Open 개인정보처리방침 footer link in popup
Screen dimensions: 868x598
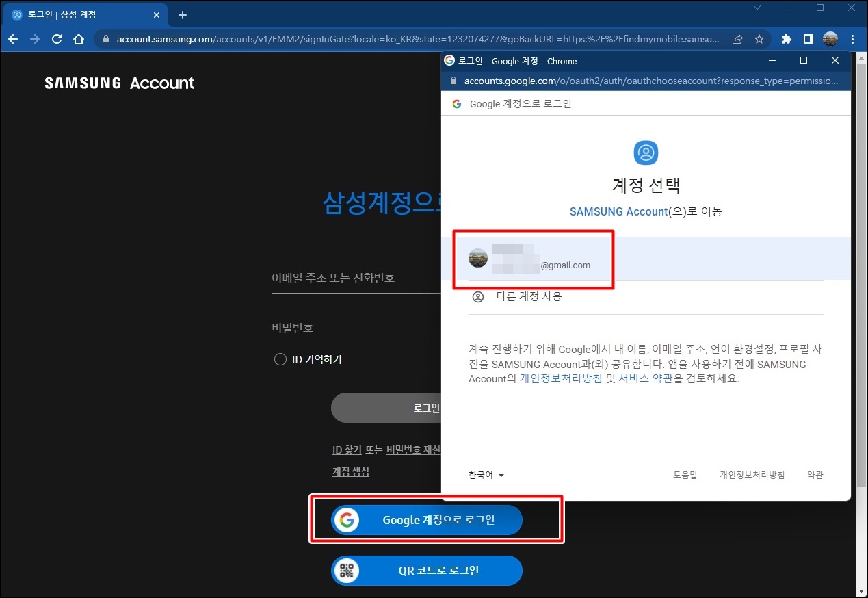pyautogui.click(x=752, y=475)
